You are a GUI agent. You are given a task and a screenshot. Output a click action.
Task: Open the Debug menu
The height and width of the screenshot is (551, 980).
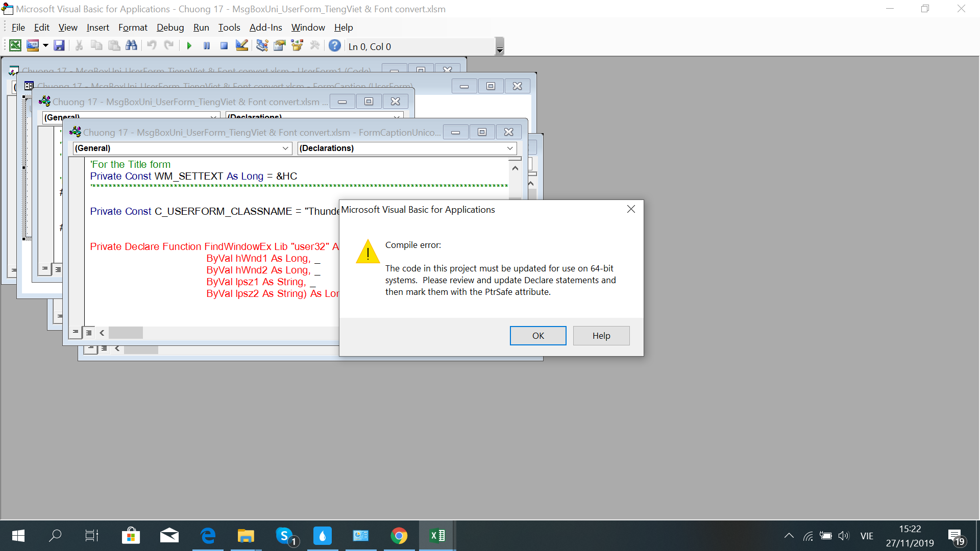click(x=170, y=28)
